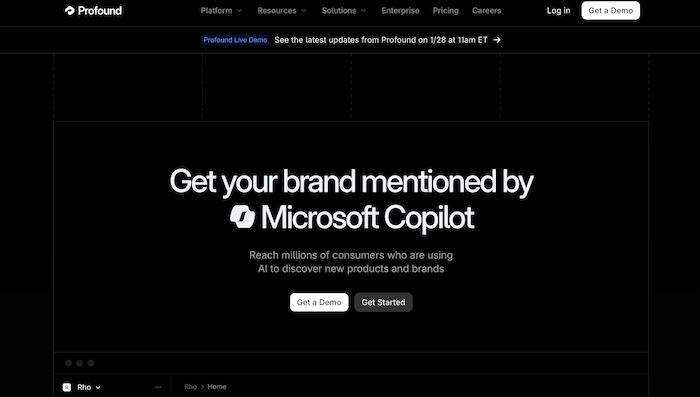This screenshot has width=700, height=397.
Task: Click the Get Started button
Action: pos(383,302)
